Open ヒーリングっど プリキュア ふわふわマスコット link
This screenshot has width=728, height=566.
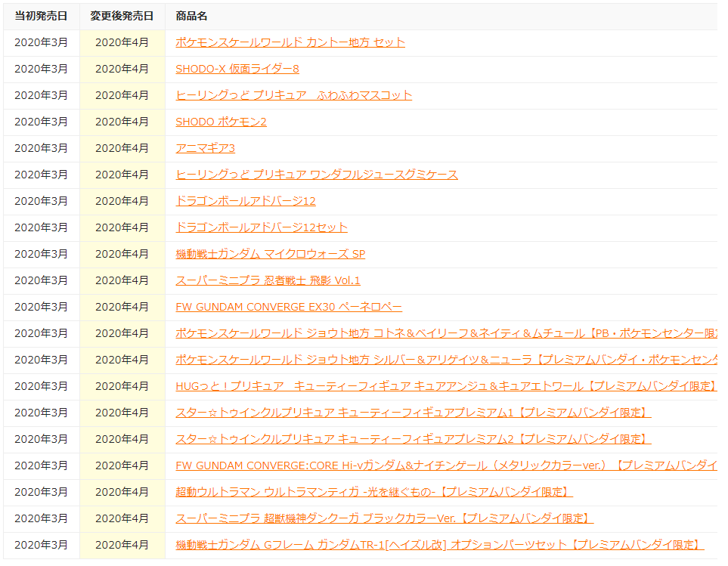point(293,95)
